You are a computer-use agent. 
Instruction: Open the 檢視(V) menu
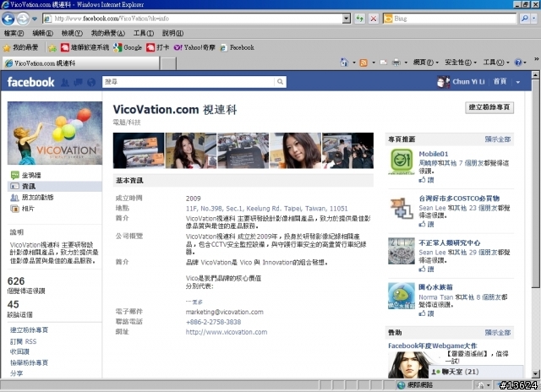point(72,33)
